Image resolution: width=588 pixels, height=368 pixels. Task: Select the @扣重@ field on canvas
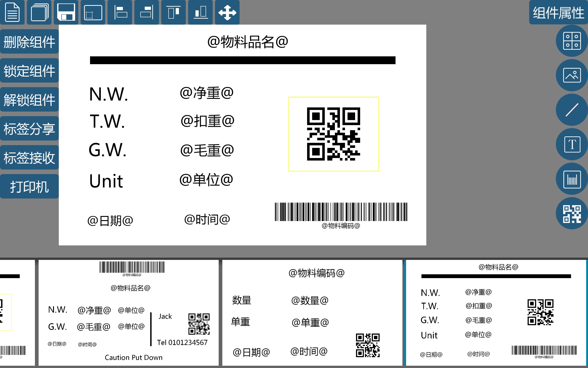tap(207, 121)
